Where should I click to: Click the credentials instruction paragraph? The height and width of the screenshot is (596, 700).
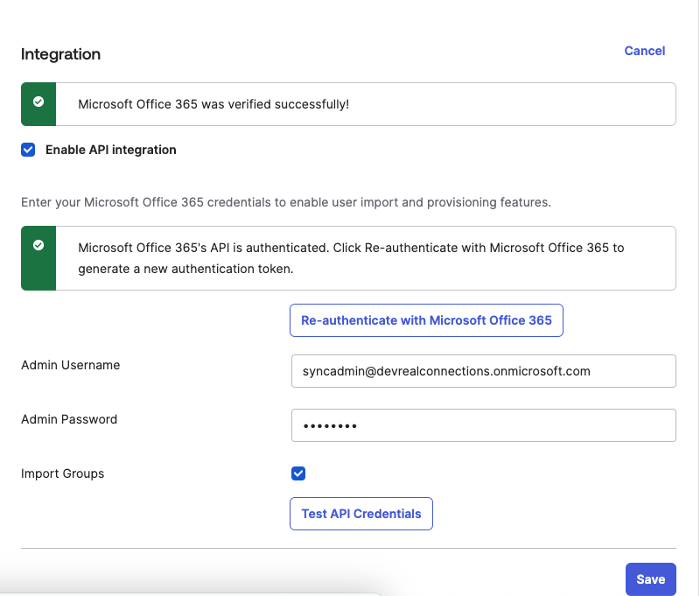point(286,202)
